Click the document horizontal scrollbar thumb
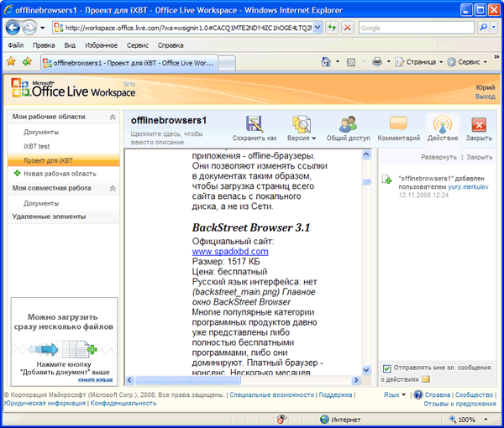Screen dimensions: 504x428 187,380
